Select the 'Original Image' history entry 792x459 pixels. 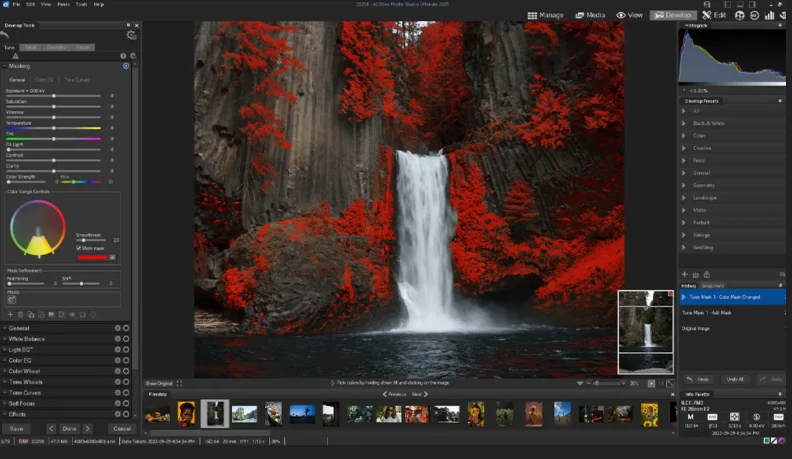click(x=732, y=329)
